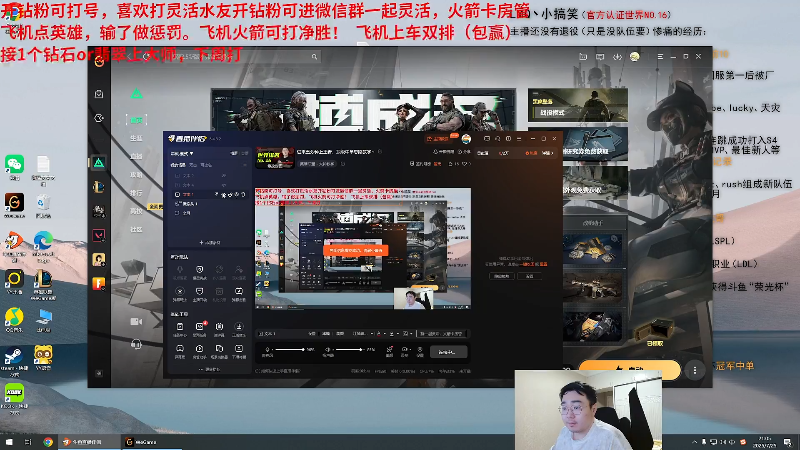Switch to the Douyu streaming app taskbar item
800x450 pixels.
coord(88,442)
